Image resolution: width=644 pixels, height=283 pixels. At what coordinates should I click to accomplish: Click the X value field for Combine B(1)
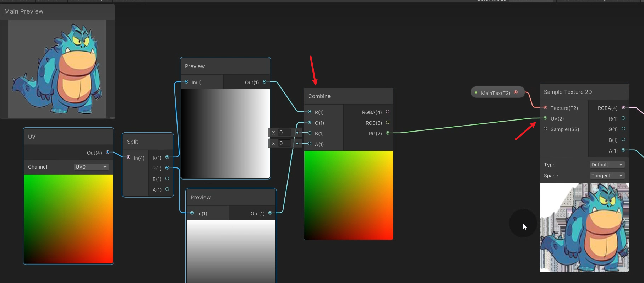(x=285, y=133)
